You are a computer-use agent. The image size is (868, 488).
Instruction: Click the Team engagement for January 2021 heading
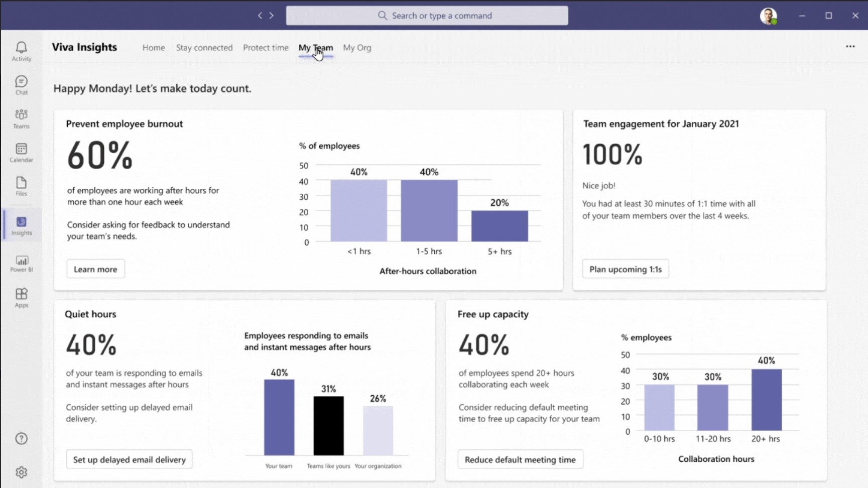(661, 124)
